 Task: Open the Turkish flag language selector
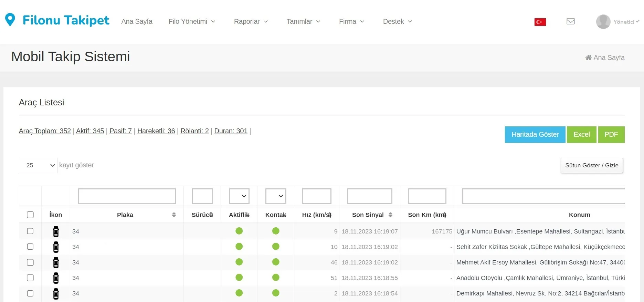[540, 22]
